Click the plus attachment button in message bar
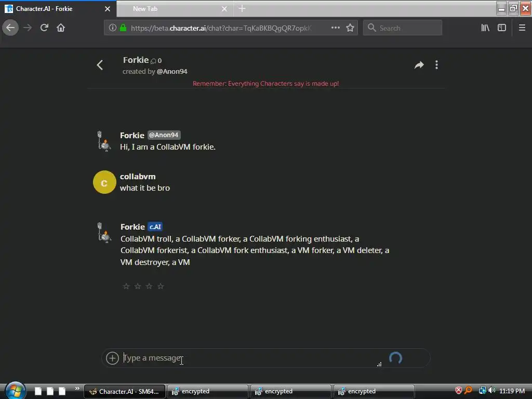Image resolution: width=532 pixels, height=399 pixels. point(112,358)
